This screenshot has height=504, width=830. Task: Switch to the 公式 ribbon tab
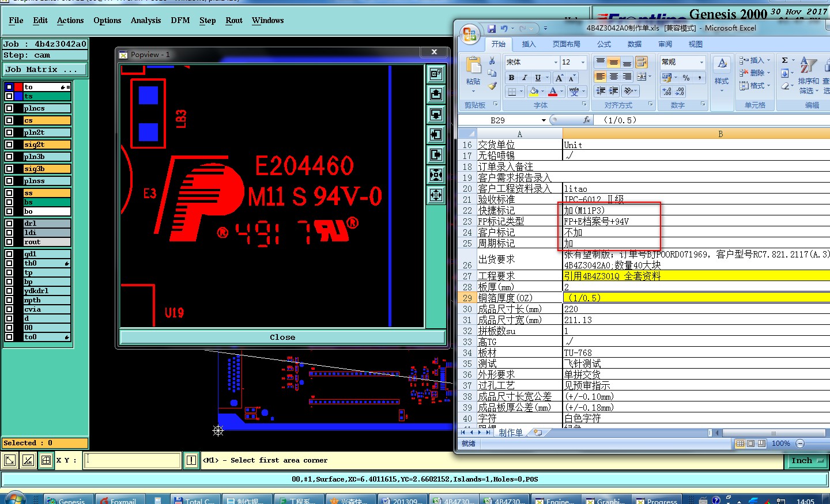click(604, 44)
